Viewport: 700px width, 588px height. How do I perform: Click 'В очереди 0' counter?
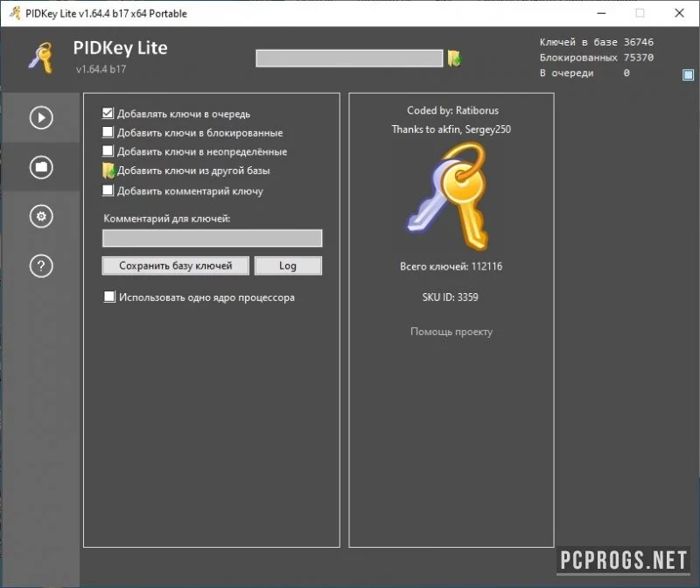pos(584,73)
